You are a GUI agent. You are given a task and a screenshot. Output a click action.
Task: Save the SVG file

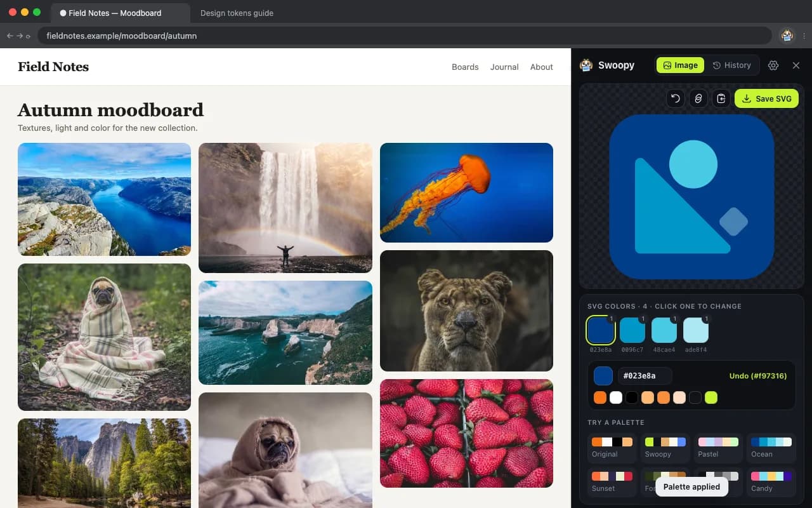[766, 98]
